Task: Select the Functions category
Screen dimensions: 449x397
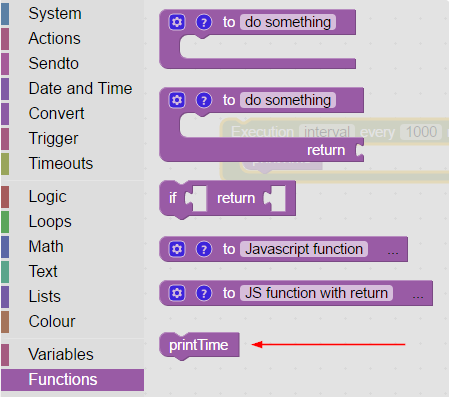Action: tap(73, 380)
